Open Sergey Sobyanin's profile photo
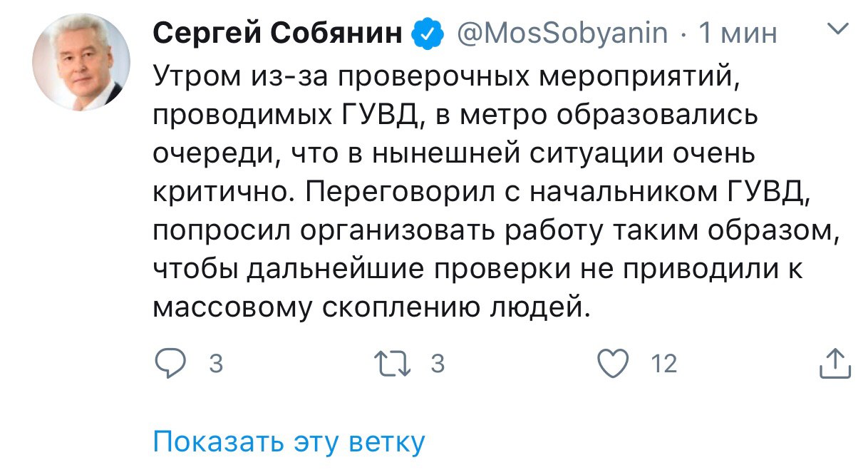The image size is (868, 470). 83,63
